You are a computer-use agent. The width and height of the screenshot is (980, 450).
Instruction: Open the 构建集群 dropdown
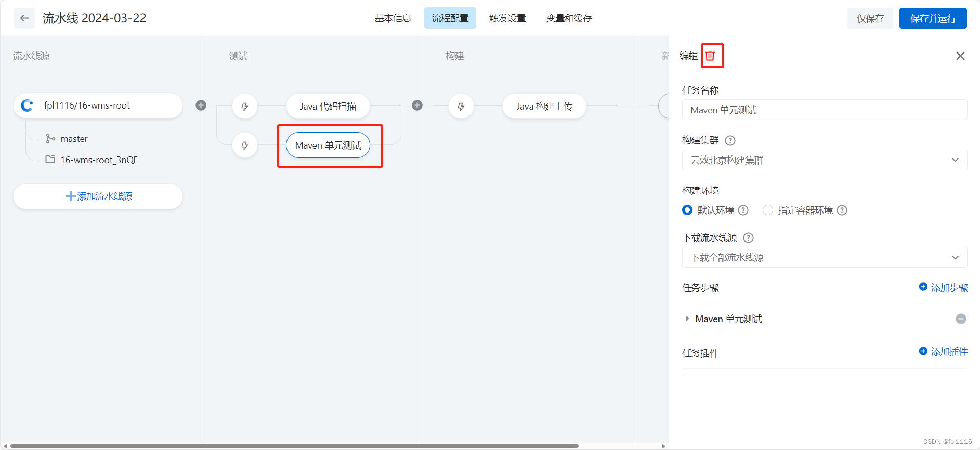(x=825, y=160)
